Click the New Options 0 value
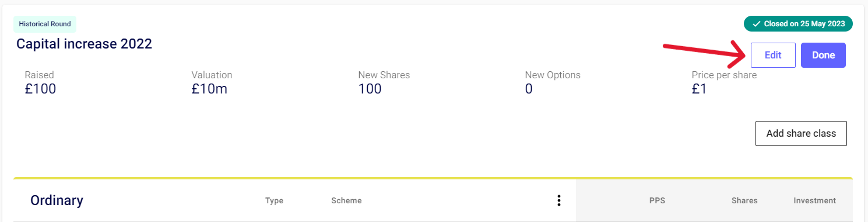868x222 pixels. coord(529,89)
